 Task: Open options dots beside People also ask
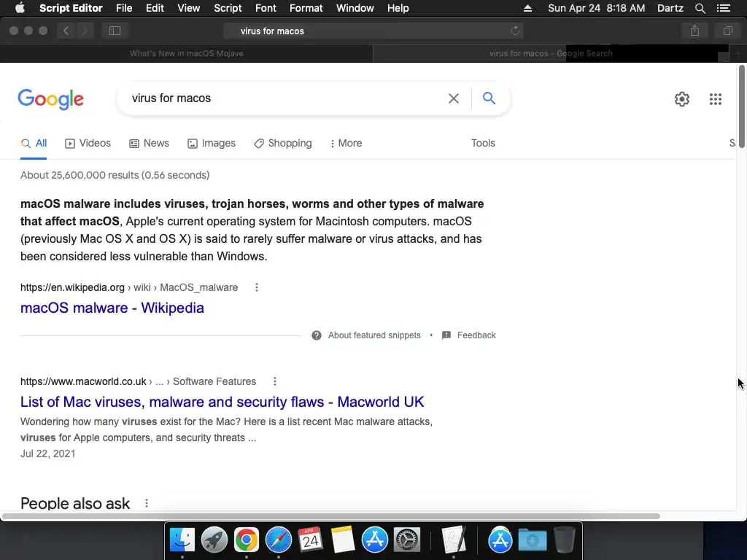(x=146, y=503)
